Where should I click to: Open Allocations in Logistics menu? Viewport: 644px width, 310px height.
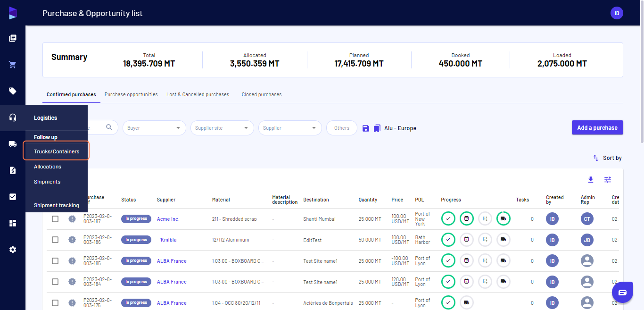tap(48, 167)
